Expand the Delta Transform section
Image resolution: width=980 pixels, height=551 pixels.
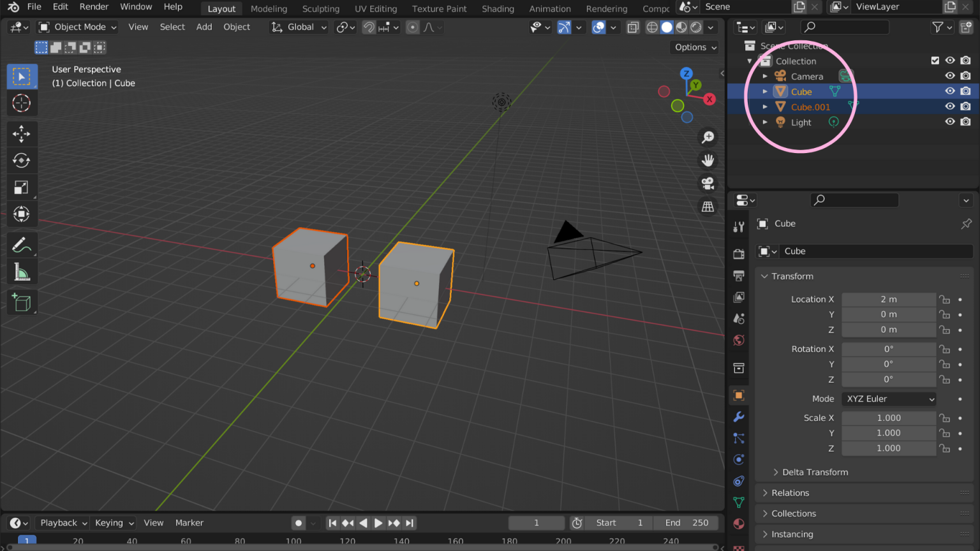coord(815,472)
